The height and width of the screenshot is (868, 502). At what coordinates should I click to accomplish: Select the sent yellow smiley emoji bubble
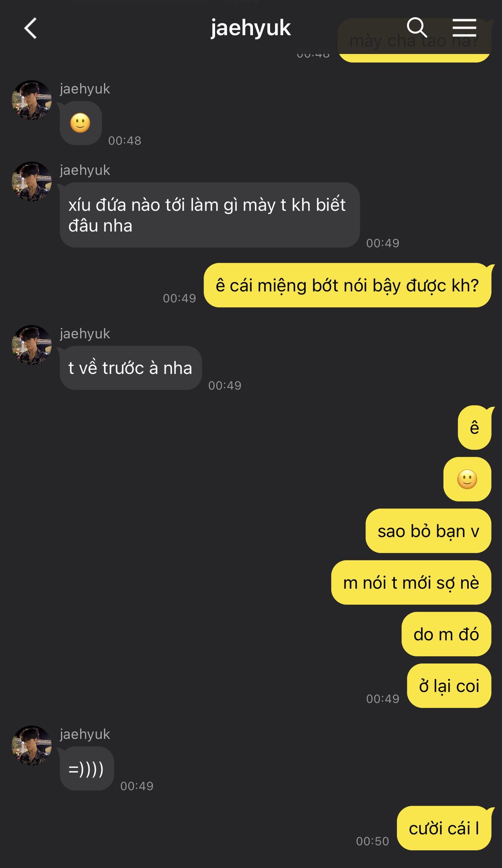click(467, 479)
